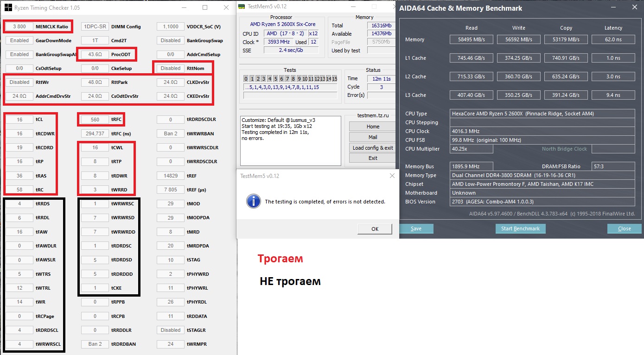Click the tRDRDBAN Ban 2 field
644x355 pixels.
95,344
